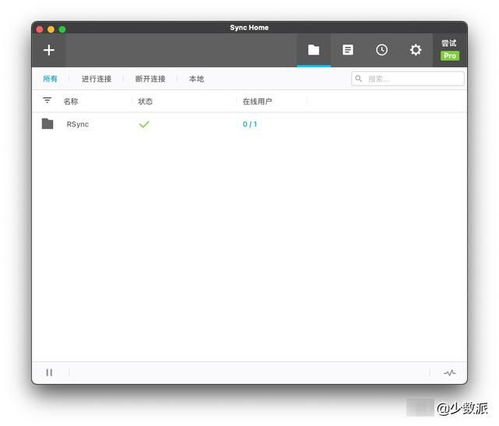499x426 pixels.
Task: Sort by 状态 column header
Action: (145, 101)
